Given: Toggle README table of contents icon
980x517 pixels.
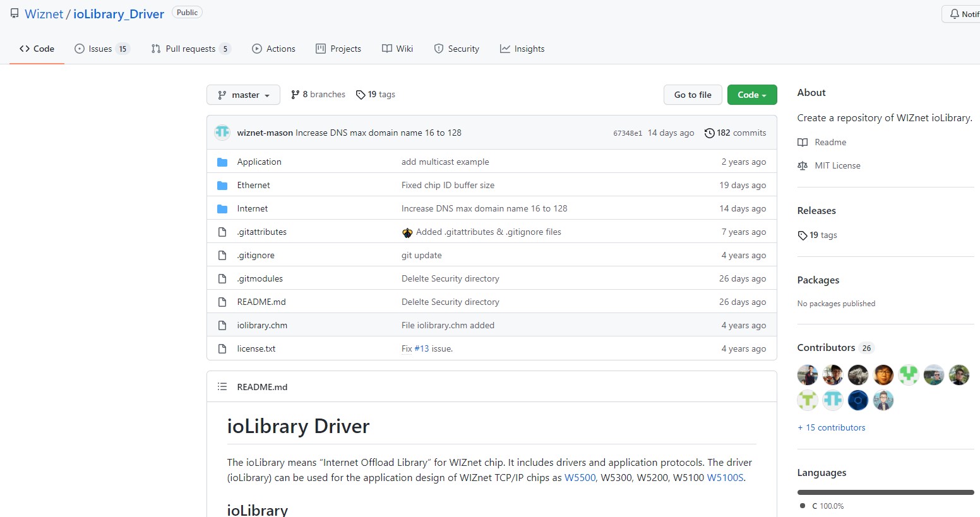Looking at the screenshot, I should pyautogui.click(x=222, y=386).
